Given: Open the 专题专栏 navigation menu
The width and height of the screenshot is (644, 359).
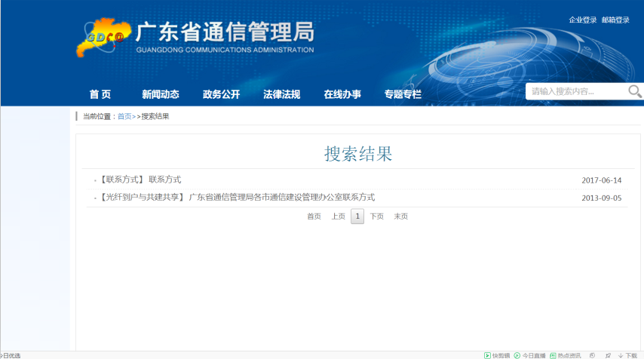Looking at the screenshot, I should [403, 94].
